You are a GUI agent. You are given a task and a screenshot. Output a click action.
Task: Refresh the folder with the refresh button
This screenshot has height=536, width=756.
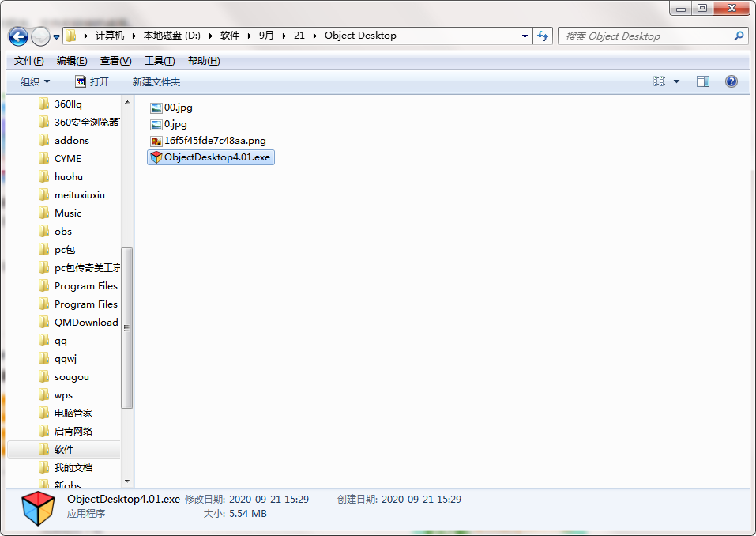(x=543, y=36)
